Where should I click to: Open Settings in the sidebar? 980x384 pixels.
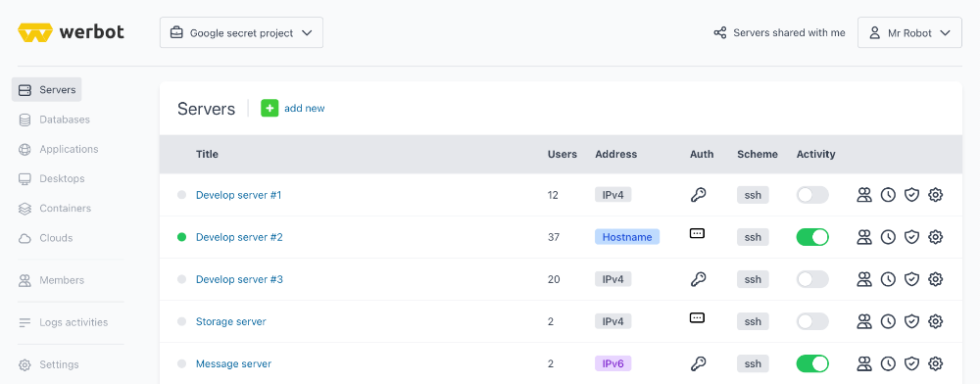(49, 364)
